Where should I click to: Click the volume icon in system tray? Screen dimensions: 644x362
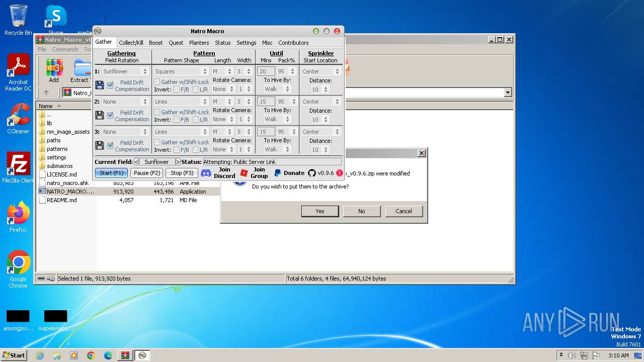(x=572, y=355)
